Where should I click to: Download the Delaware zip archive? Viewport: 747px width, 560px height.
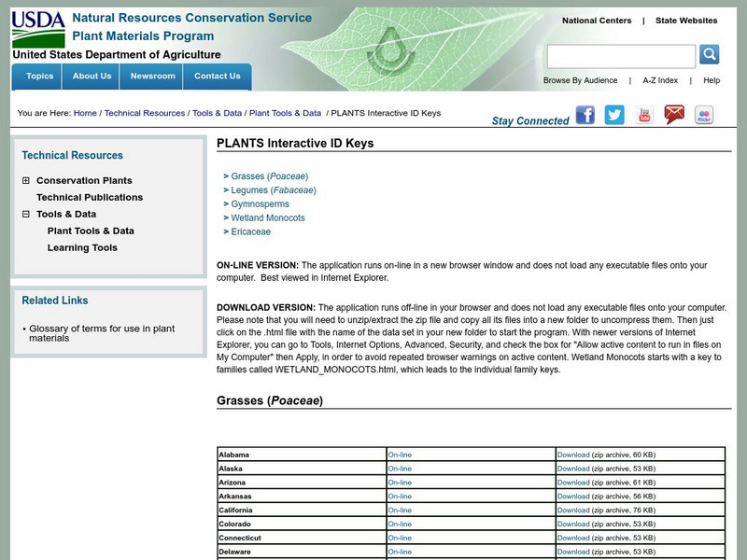click(x=573, y=552)
